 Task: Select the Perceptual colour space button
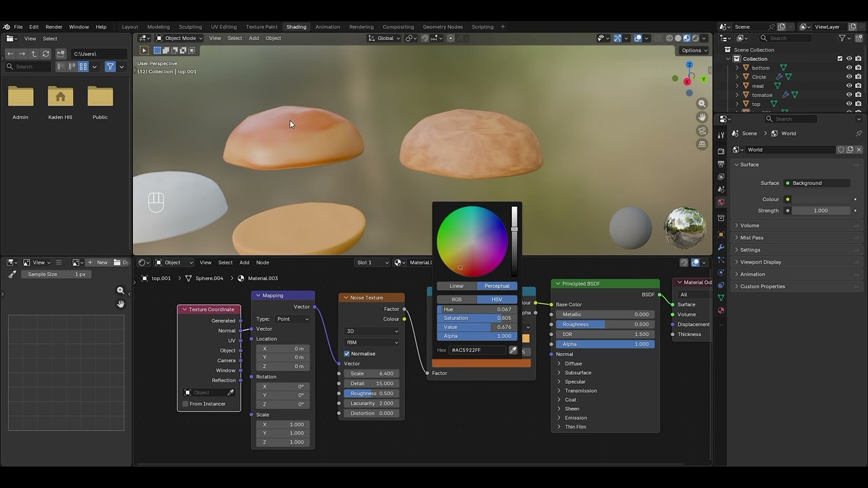point(497,286)
